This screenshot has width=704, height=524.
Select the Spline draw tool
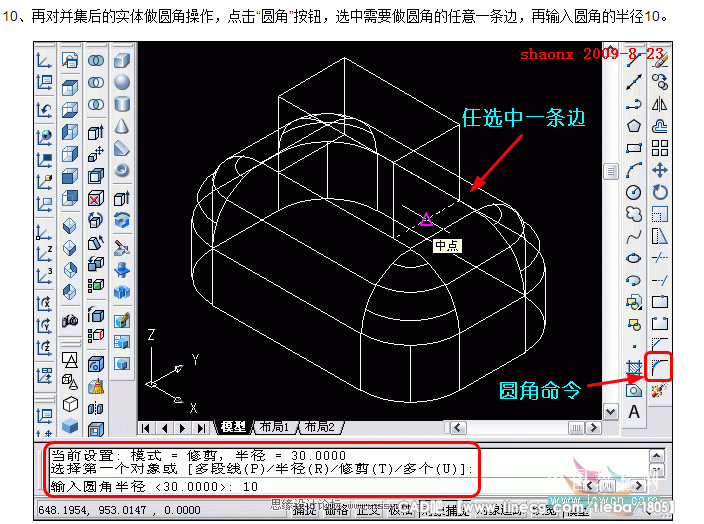[x=634, y=236]
